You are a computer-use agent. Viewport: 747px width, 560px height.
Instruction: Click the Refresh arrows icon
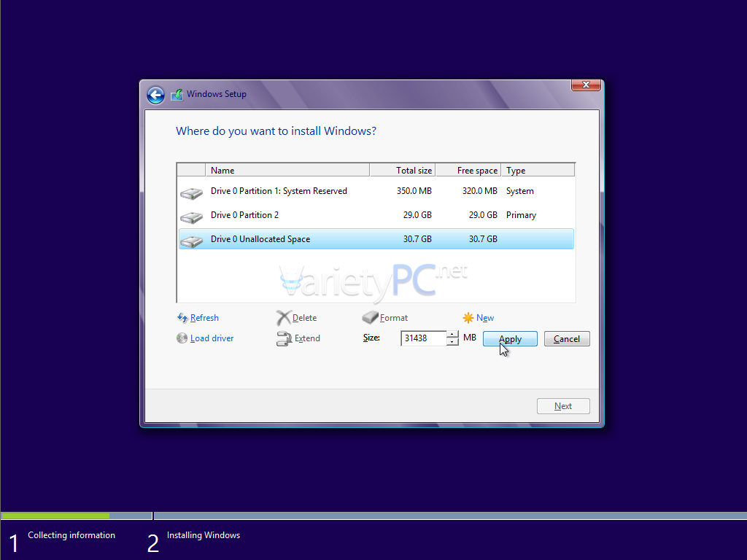point(182,318)
